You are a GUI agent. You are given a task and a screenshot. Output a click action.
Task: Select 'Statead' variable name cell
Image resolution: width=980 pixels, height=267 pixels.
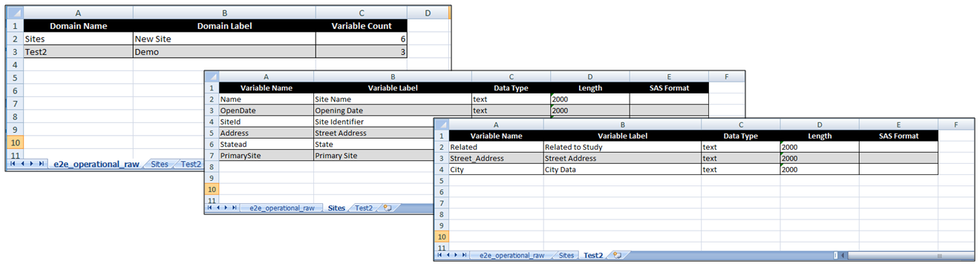(x=267, y=145)
